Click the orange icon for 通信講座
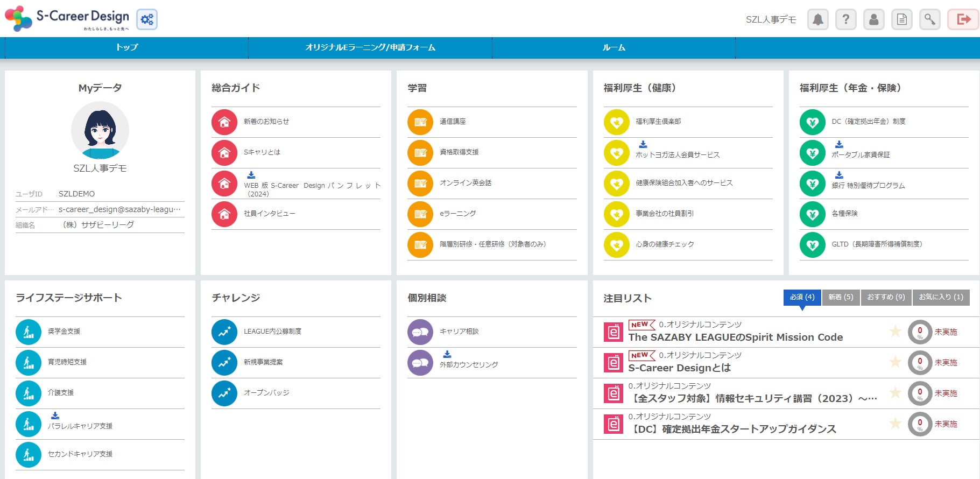Viewport: 980px width, 479px height. (420, 122)
